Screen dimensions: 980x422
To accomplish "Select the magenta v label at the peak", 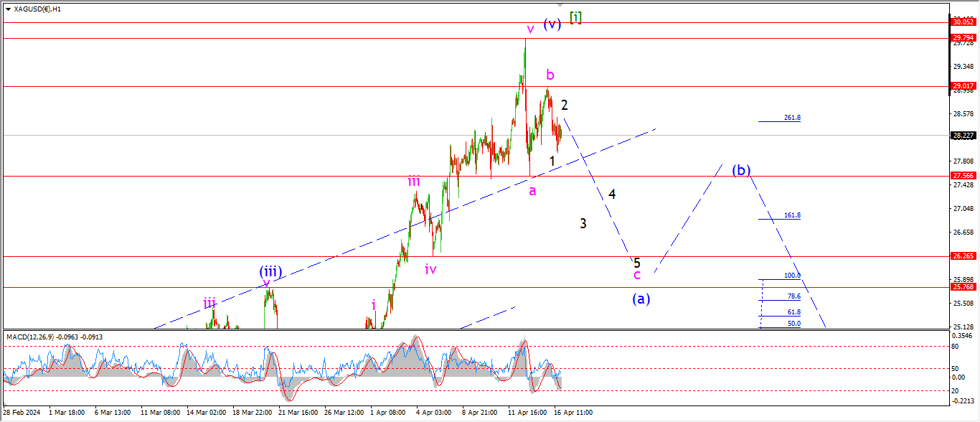I will coord(530,29).
